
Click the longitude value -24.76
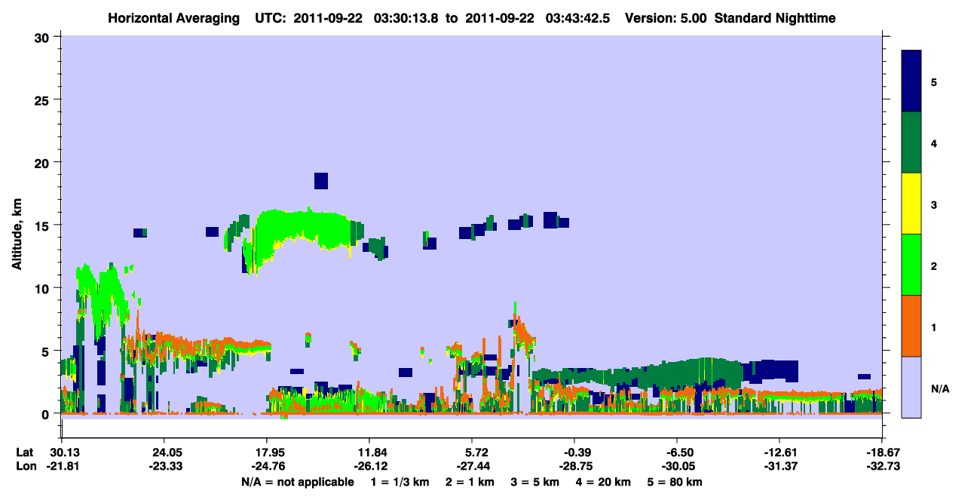(x=266, y=466)
